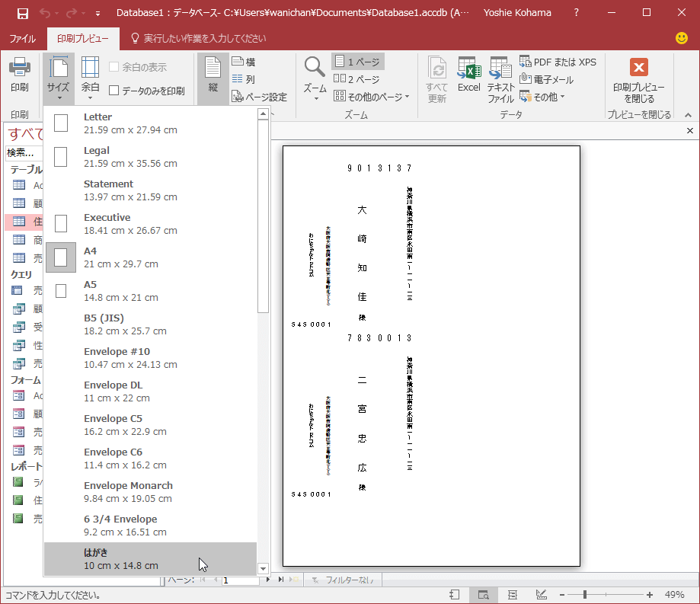Click zoom in plus button

coord(650,595)
